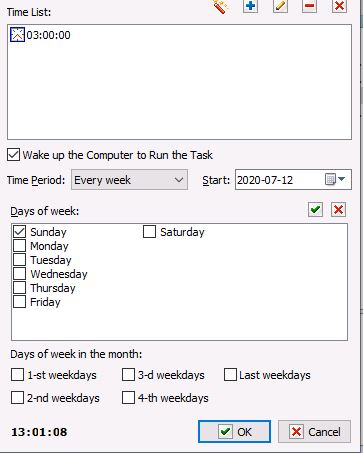Confirm schedule with the OK button

(x=234, y=432)
